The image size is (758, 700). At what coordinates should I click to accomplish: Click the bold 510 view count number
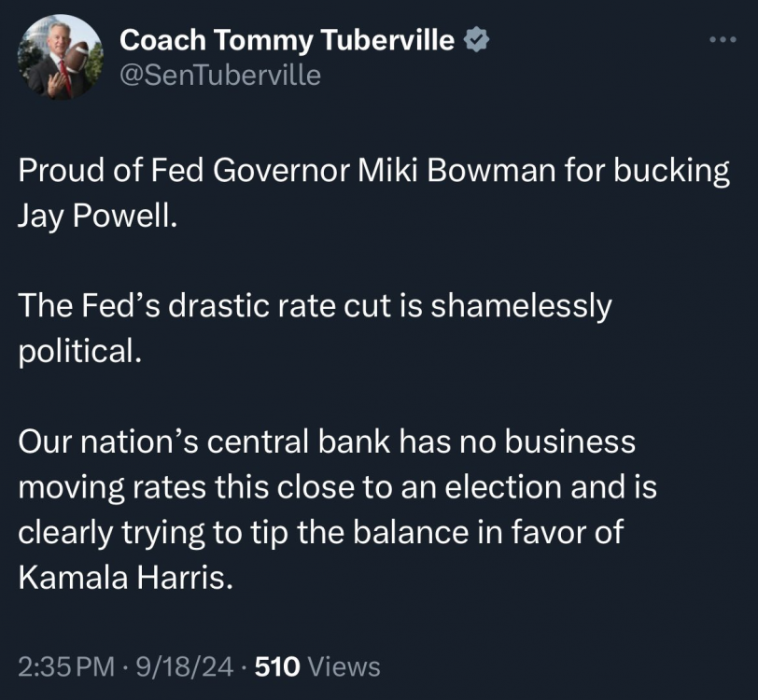276,666
